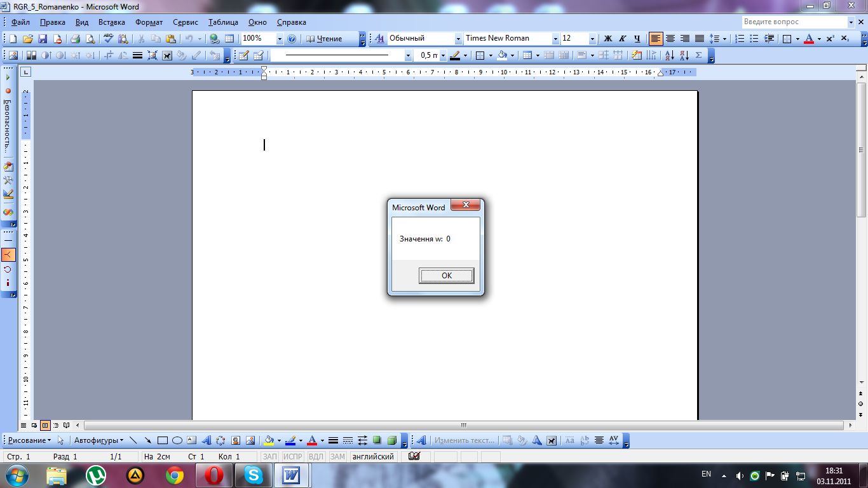Set justify paragraph alignment
The width and height of the screenshot is (868, 488).
coord(699,39)
